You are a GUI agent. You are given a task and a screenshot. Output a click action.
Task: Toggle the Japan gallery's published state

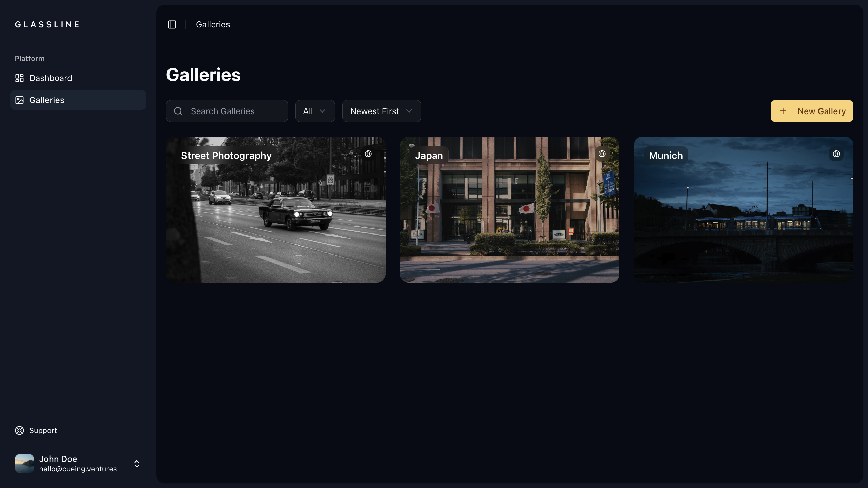point(602,154)
